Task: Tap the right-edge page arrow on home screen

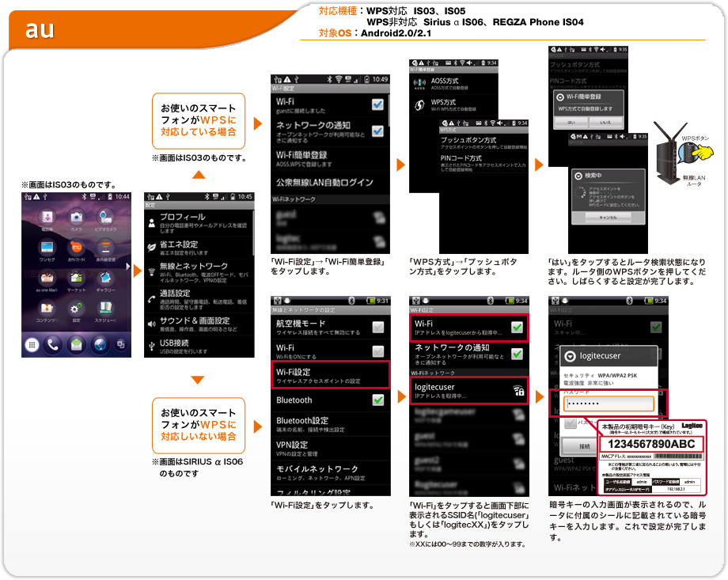Action: 128,266
